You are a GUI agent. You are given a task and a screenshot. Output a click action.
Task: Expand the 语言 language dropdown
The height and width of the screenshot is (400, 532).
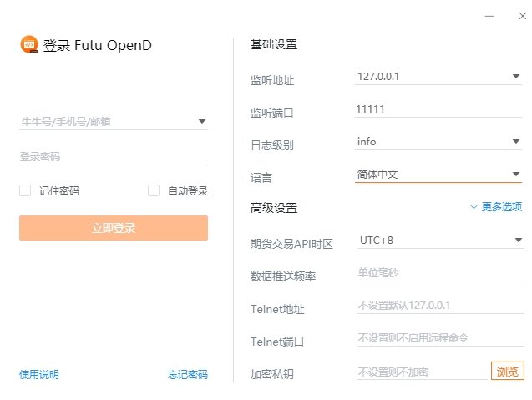(516, 174)
